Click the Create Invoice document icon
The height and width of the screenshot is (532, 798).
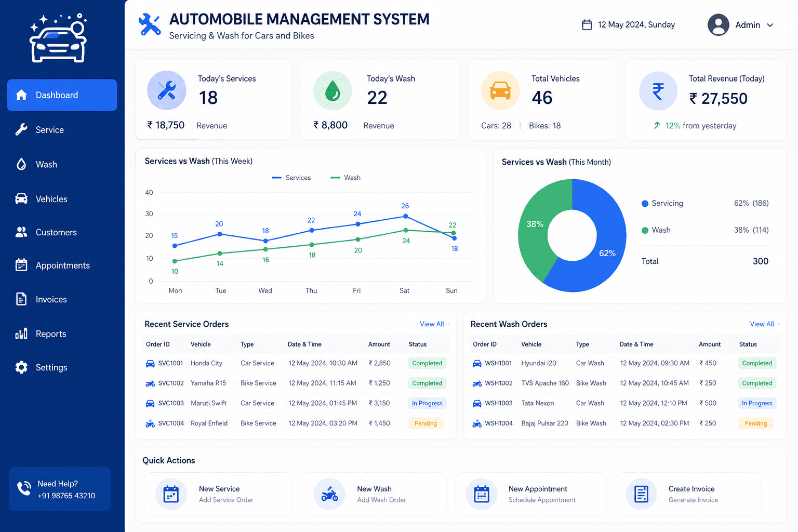pos(642,494)
